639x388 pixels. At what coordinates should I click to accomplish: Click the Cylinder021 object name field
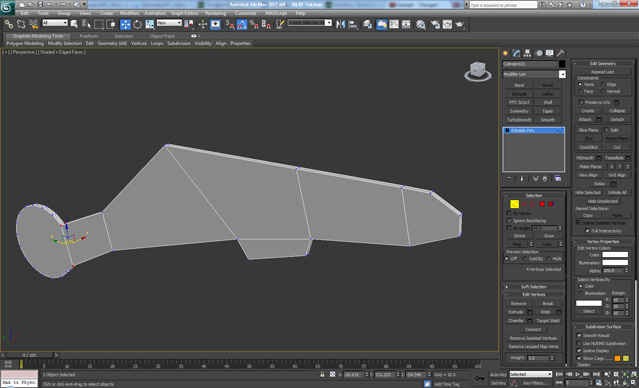pyautogui.click(x=530, y=64)
